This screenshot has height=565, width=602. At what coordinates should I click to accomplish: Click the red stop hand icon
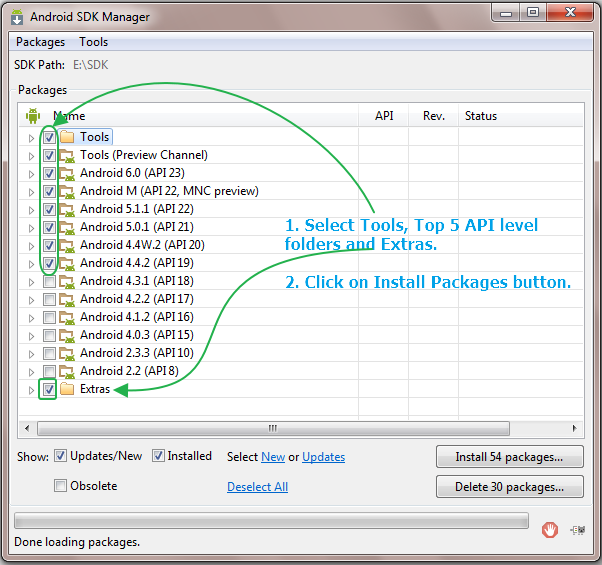pos(549,530)
